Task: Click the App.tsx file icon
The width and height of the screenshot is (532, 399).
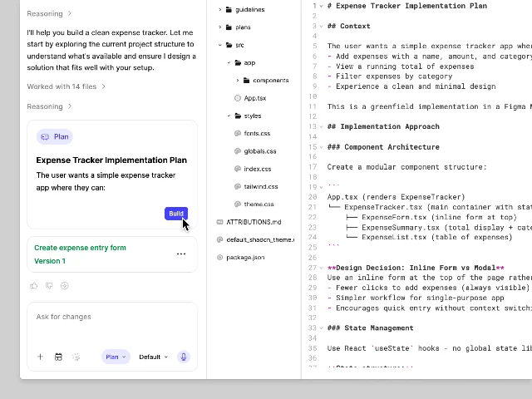Action: pos(238,98)
